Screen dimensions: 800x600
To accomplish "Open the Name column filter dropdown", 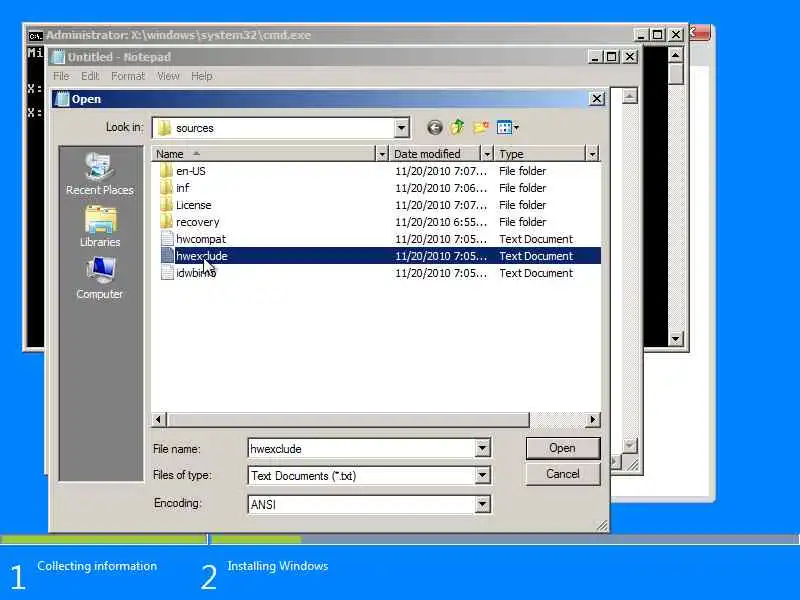I will pos(382,154).
